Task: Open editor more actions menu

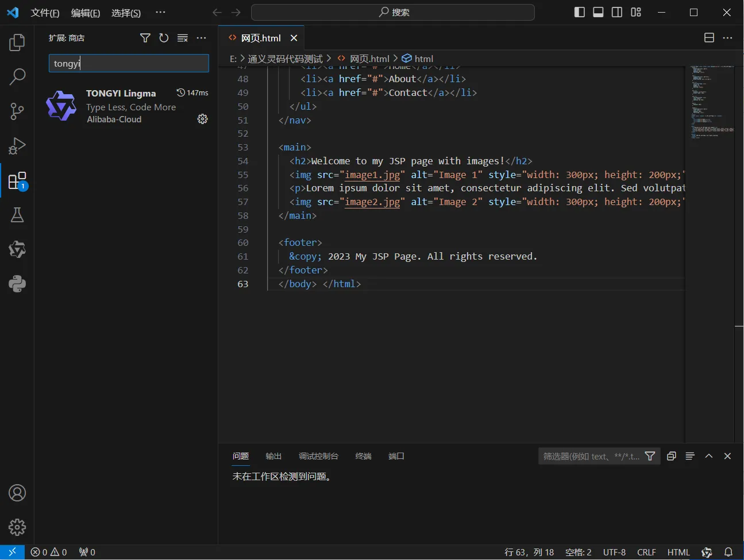Action: 728,38
